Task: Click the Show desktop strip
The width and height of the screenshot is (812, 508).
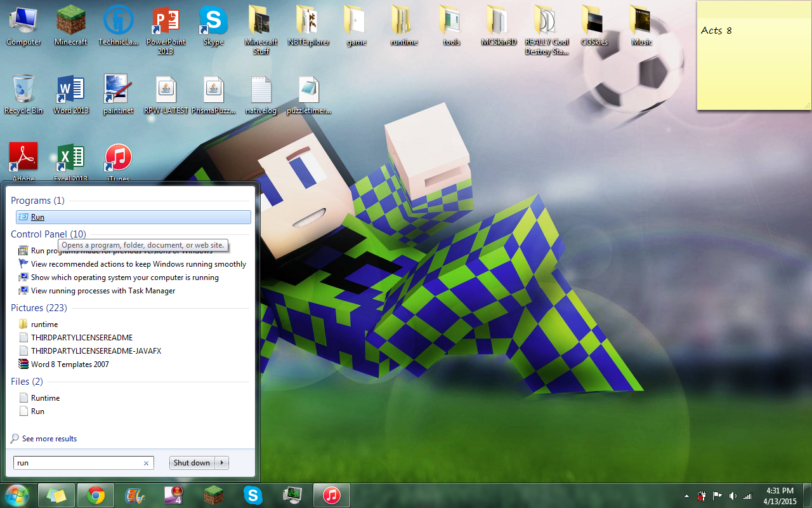Action: pos(808,496)
